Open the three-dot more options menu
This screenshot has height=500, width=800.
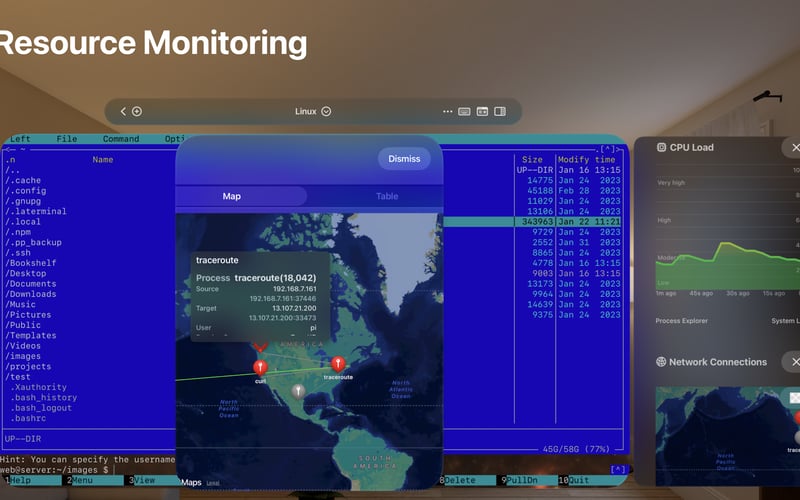pos(447,111)
